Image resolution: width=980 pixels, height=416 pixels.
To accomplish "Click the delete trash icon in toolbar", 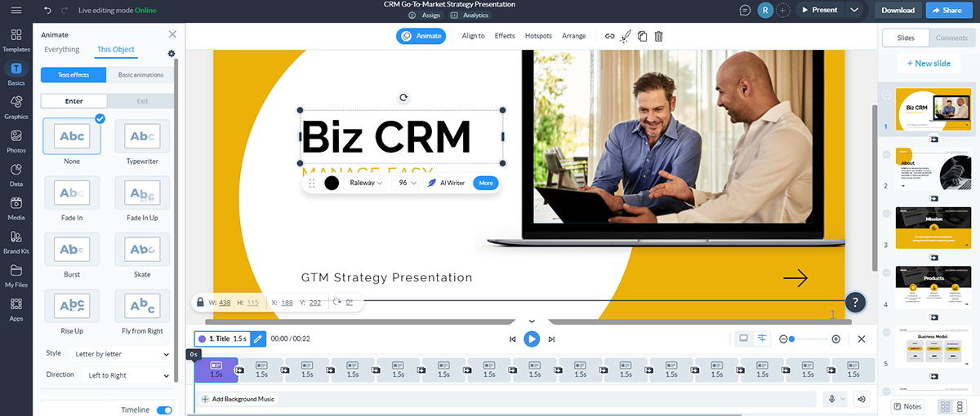I will pyautogui.click(x=659, y=36).
